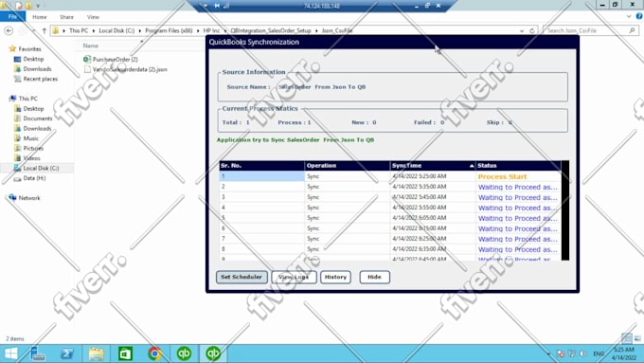644x363 pixels.
Task: Open the Windows Start button
Action: coord(11,354)
